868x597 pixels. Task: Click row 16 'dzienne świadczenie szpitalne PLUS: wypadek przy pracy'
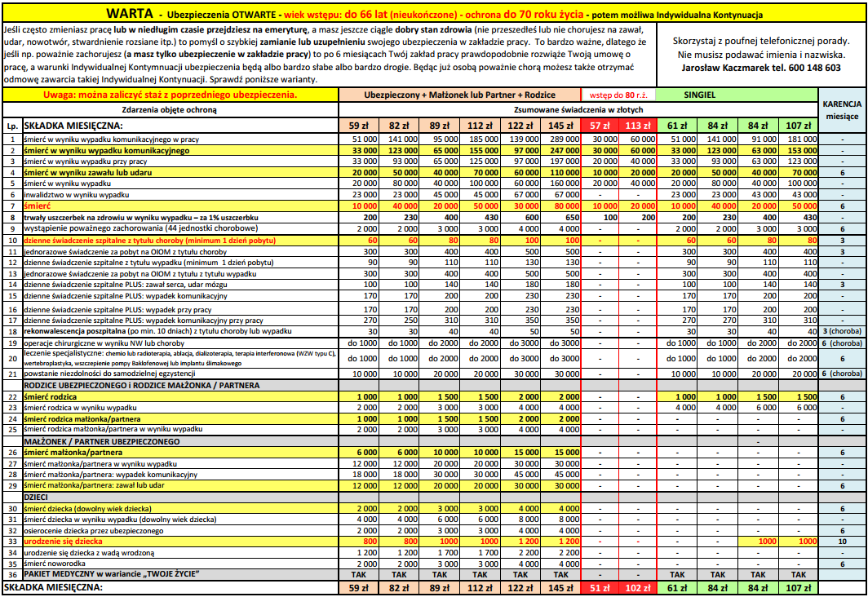coord(117,310)
